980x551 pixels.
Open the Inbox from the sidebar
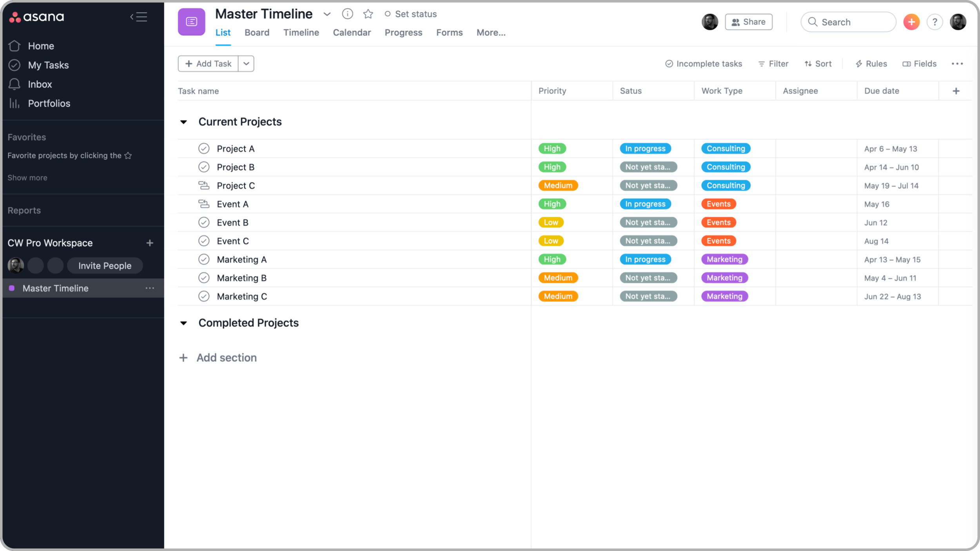click(x=40, y=84)
